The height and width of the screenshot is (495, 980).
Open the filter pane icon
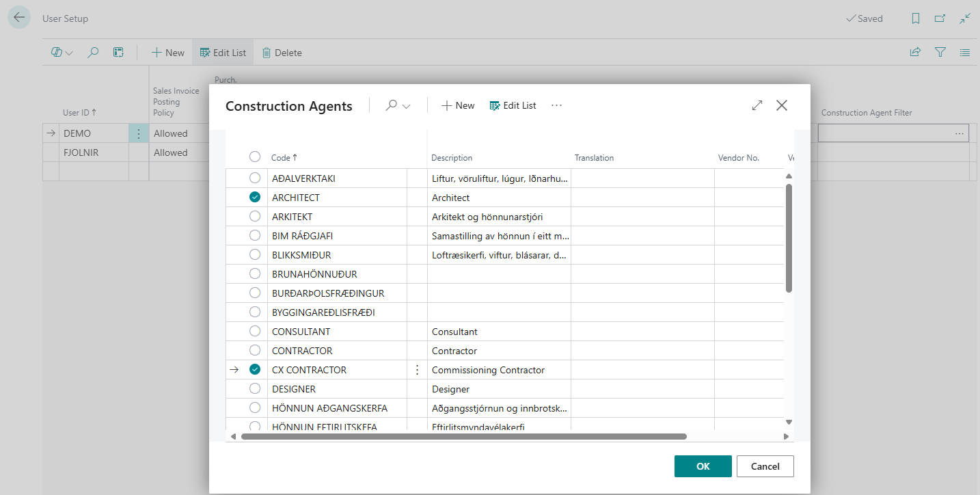point(940,52)
